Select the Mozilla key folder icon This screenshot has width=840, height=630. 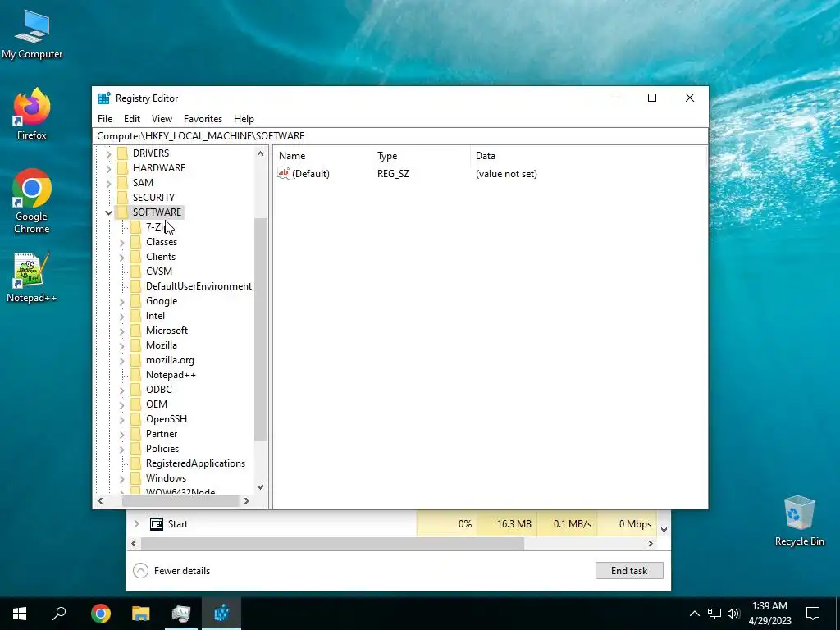[136, 345]
